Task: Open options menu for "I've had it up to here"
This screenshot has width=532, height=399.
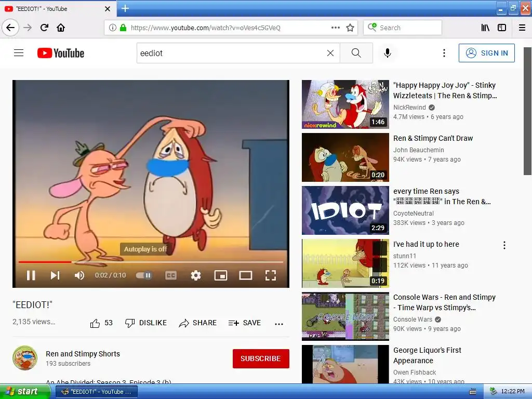Action: [504, 245]
